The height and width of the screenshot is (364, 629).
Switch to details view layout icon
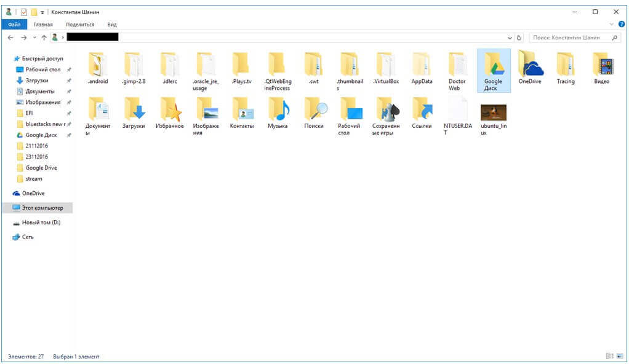tap(609, 356)
